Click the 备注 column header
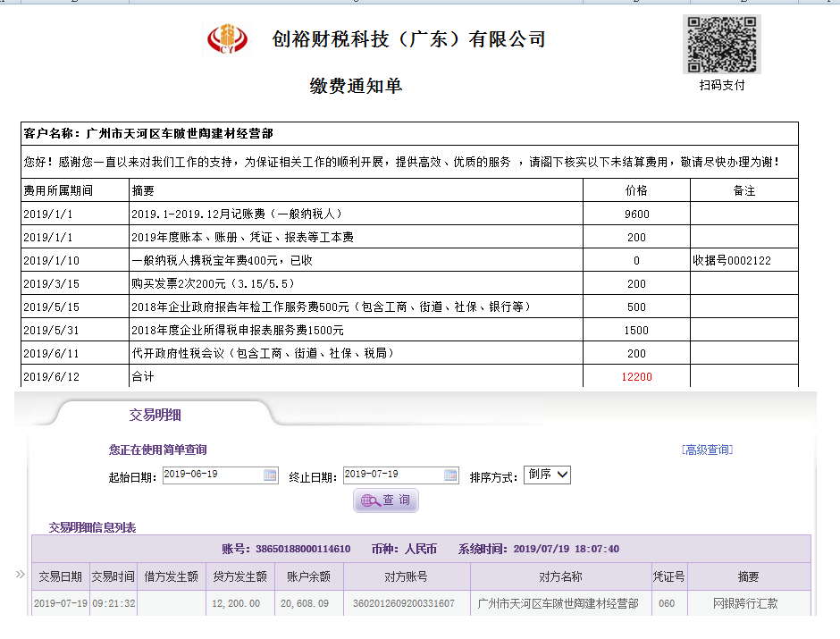Image resolution: width=840 pixels, height=639 pixels. [744, 190]
